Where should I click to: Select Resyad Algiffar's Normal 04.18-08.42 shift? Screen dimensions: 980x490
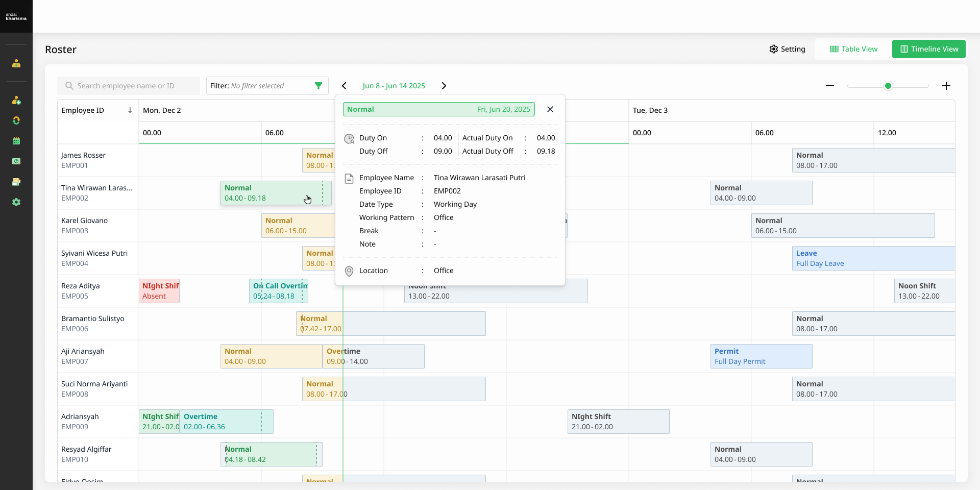pyautogui.click(x=272, y=454)
